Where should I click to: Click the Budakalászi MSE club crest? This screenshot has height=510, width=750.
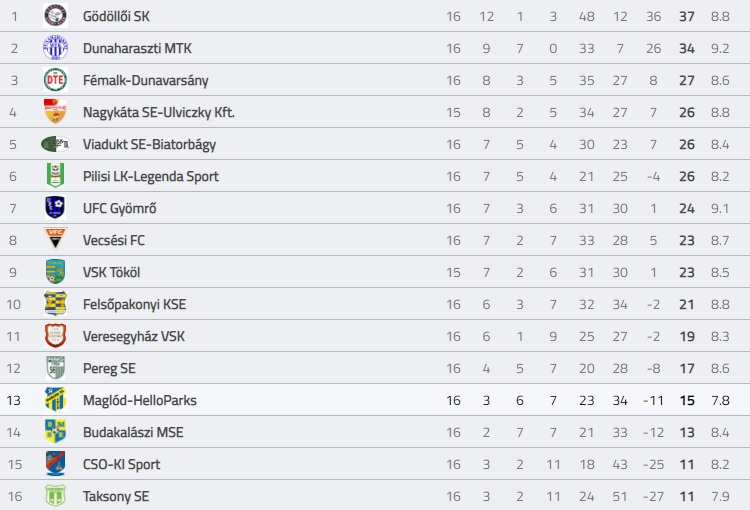pos(55,432)
